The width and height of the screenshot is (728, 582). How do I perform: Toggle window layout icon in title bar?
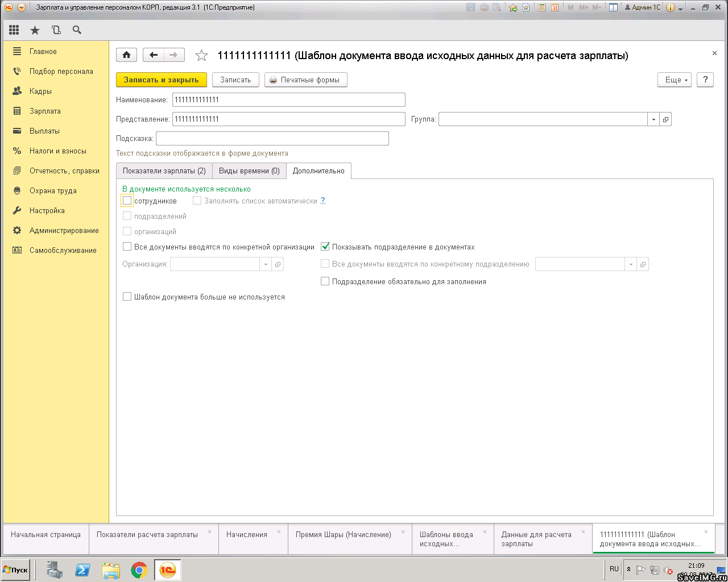613,7
